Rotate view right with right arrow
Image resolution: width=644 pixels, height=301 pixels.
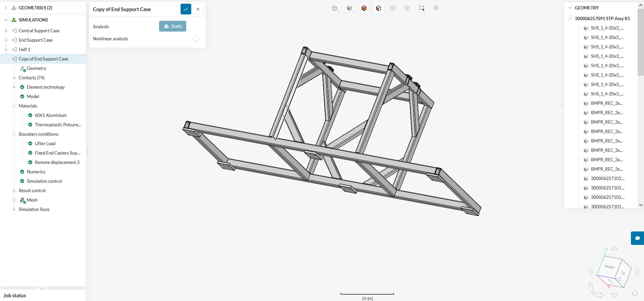[638, 272]
